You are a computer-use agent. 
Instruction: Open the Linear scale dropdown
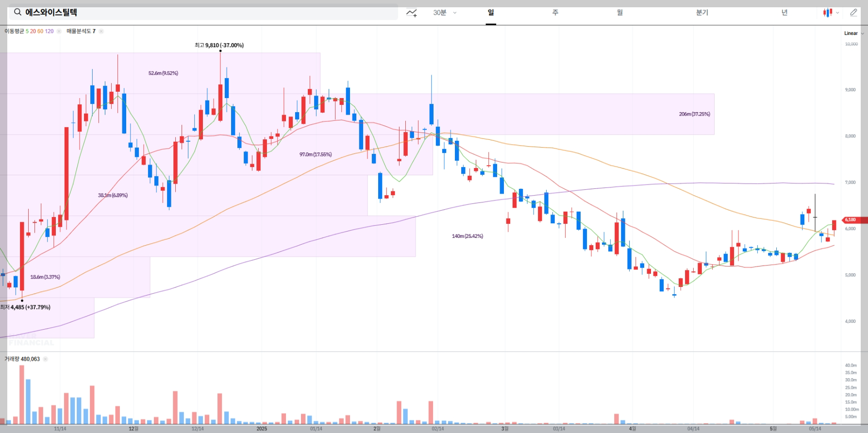(854, 33)
